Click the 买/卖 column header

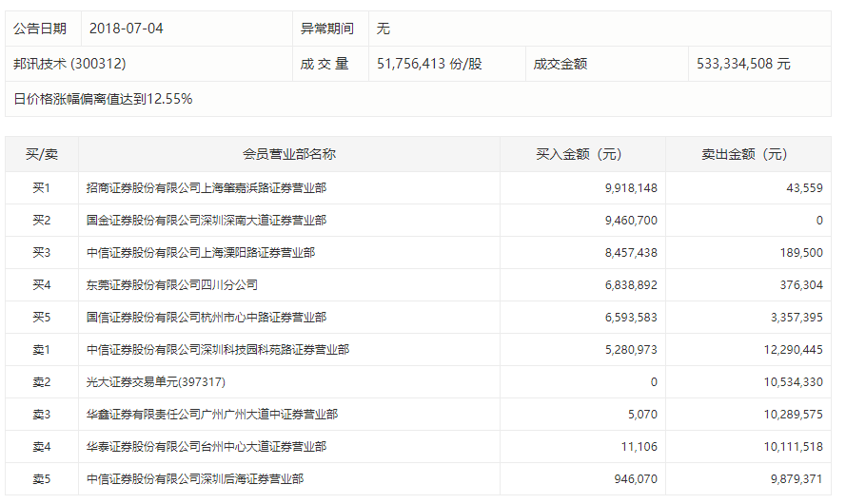[x=41, y=154]
